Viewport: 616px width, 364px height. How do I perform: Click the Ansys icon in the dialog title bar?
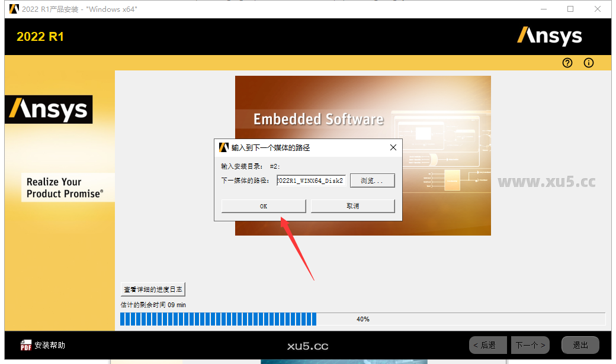point(224,147)
